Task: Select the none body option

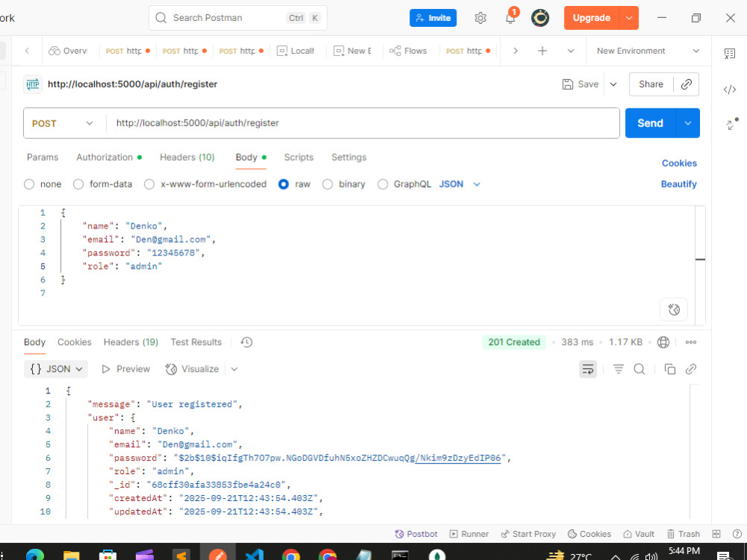Action: coord(29,184)
